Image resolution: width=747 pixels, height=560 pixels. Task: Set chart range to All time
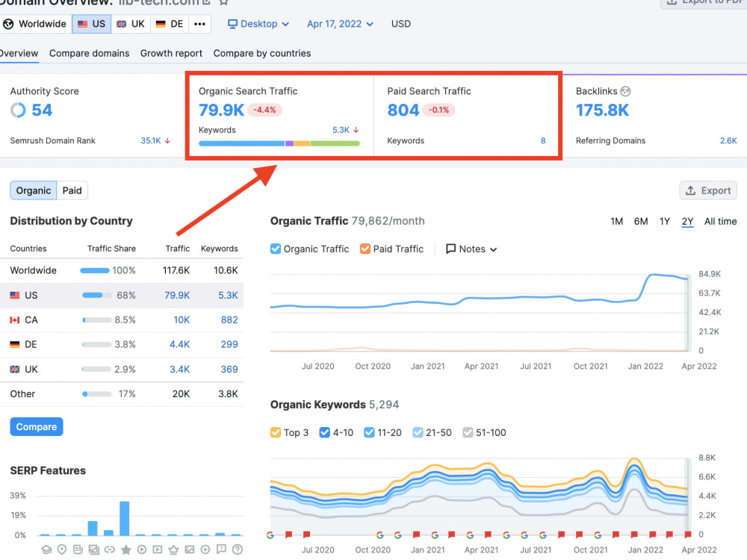coord(720,222)
